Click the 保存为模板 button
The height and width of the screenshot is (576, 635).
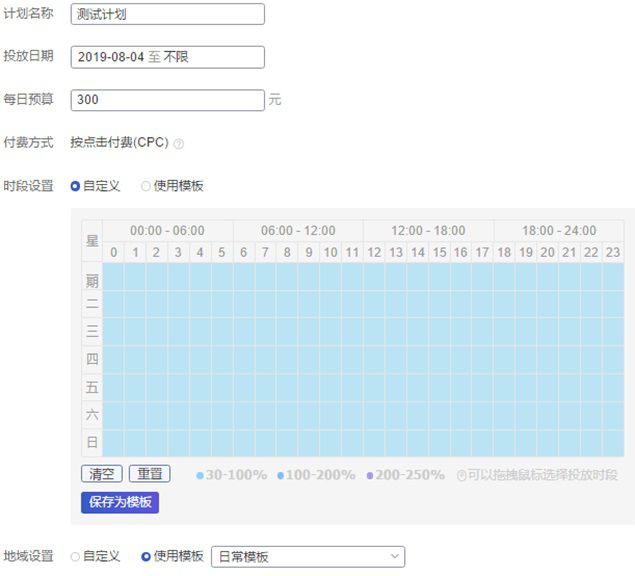tap(120, 502)
